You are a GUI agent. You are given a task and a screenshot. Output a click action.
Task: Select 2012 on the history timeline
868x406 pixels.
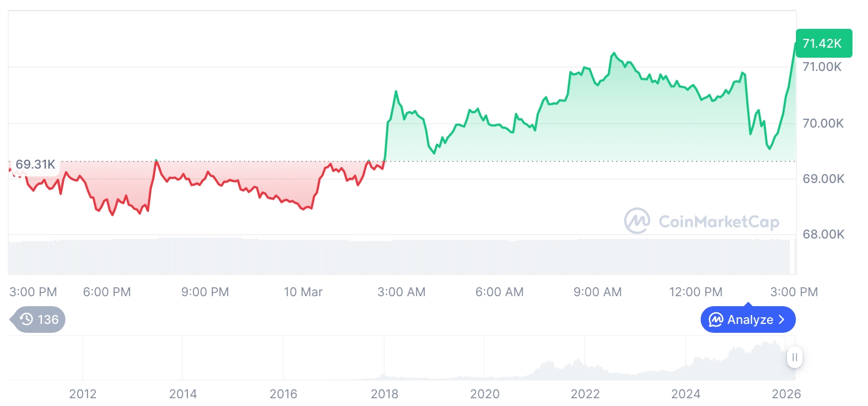pos(83,394)
